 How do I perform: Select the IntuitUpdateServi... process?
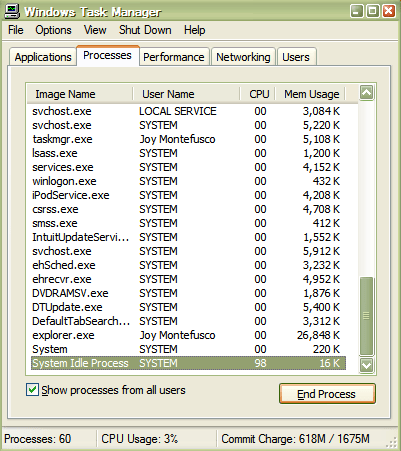pyautogui.click(x=188, y=237)
